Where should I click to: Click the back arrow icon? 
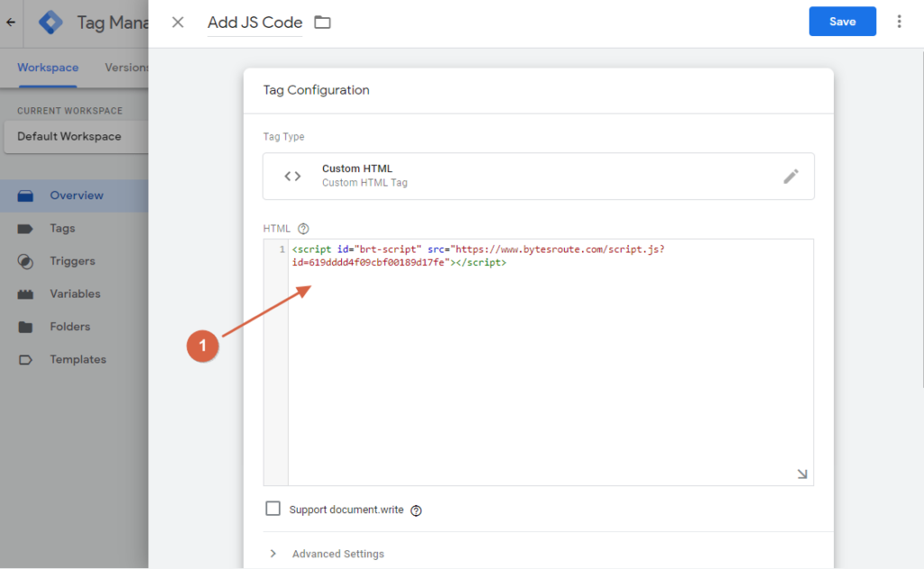(11, 23)
